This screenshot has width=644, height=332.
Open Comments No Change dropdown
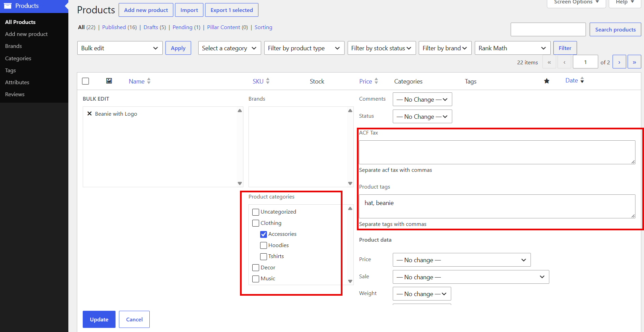point(422,99)
